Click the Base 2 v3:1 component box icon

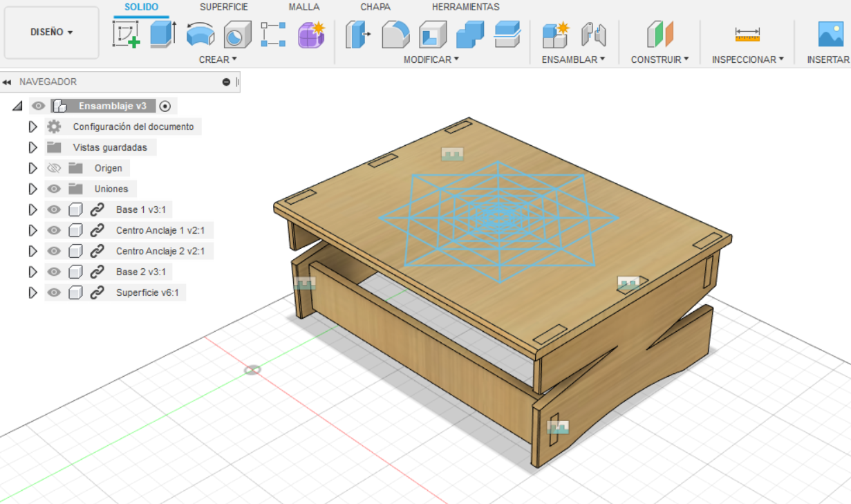[x=76, y=272]
